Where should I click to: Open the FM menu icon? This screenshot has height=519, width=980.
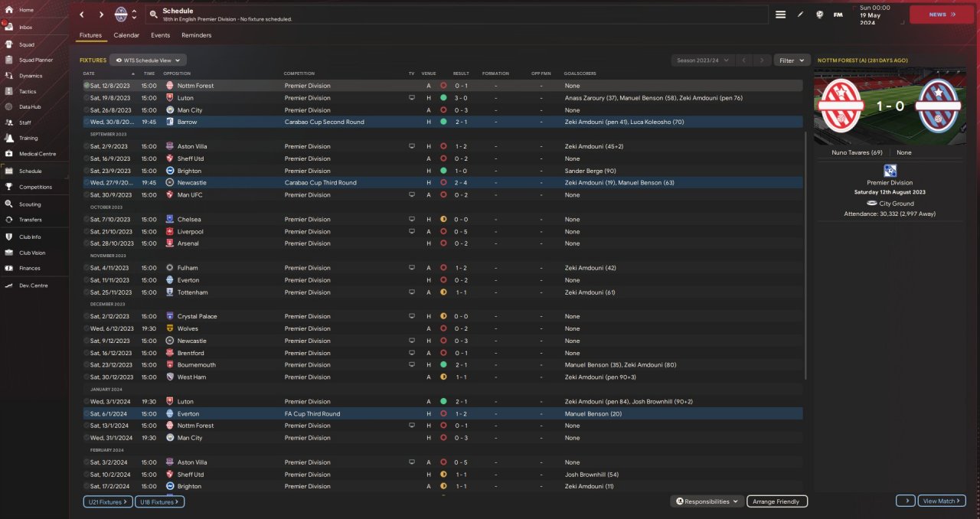(838, 15)
